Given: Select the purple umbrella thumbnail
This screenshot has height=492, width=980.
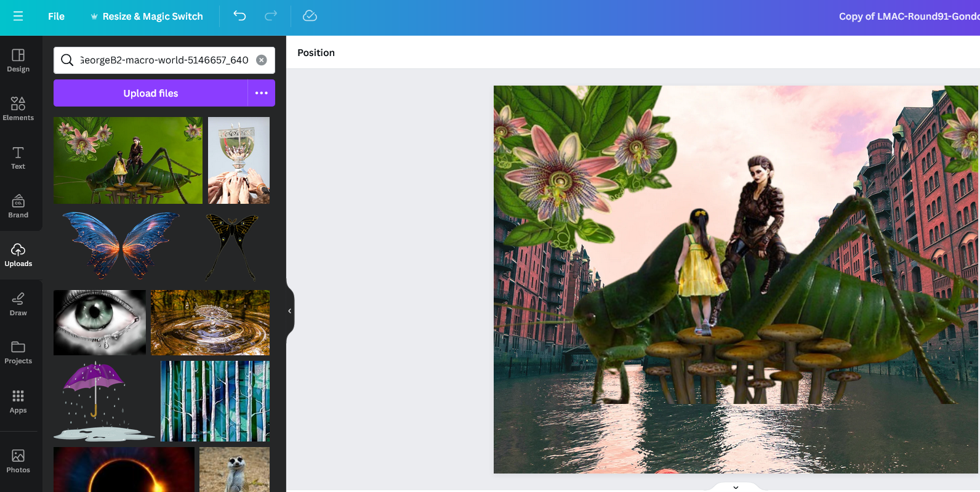Looking at the screenshot, I should [104, 401].
